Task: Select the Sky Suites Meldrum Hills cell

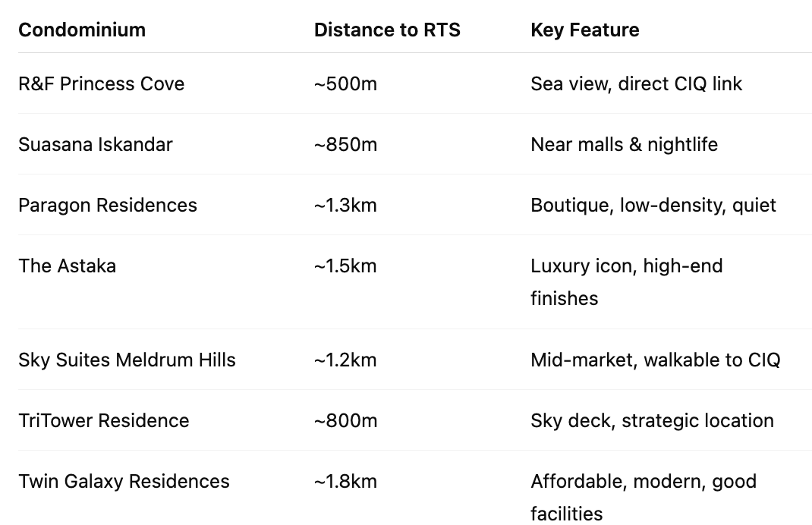Action: point(127,360)
